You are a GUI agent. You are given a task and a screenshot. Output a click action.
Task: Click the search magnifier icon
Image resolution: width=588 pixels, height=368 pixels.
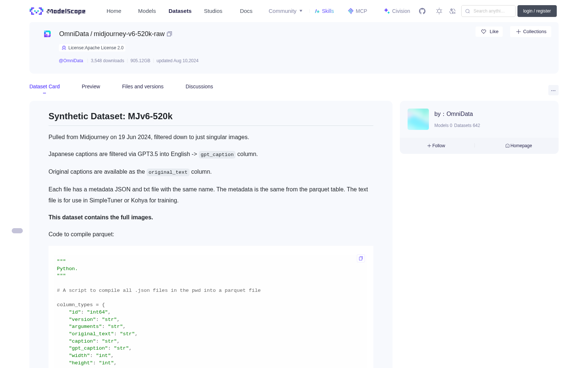click(467, 11)
